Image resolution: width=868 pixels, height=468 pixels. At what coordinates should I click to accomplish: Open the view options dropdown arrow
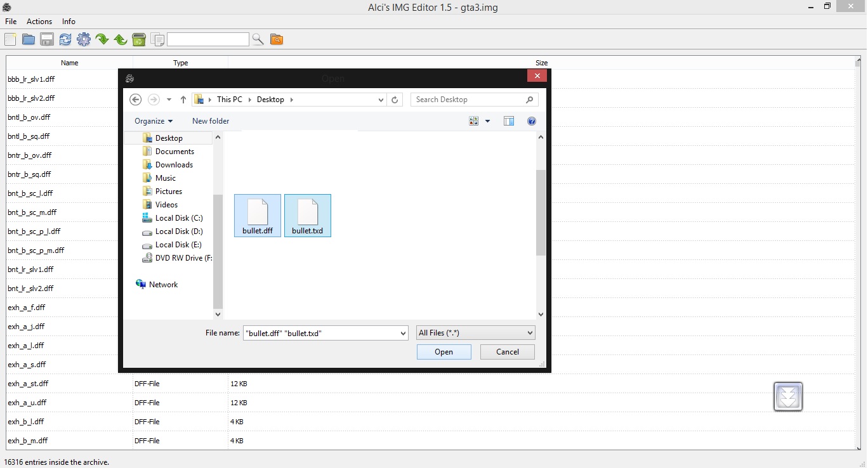488,121
